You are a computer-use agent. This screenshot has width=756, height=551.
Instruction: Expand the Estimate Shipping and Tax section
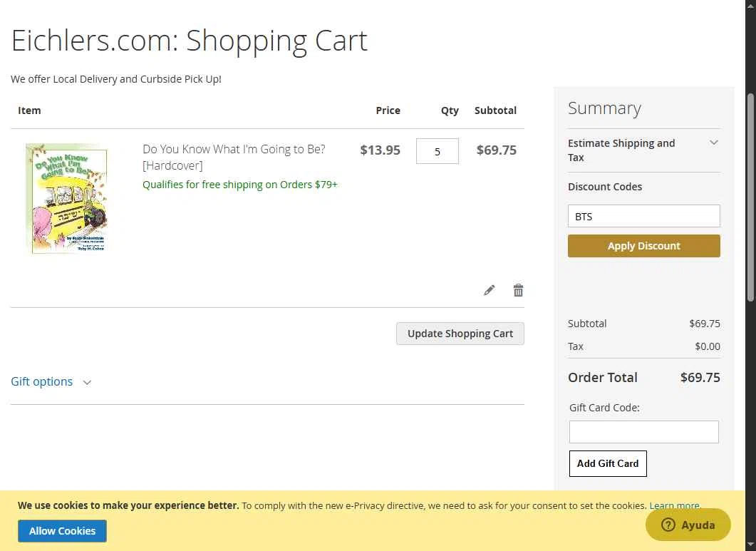point(643,150)
